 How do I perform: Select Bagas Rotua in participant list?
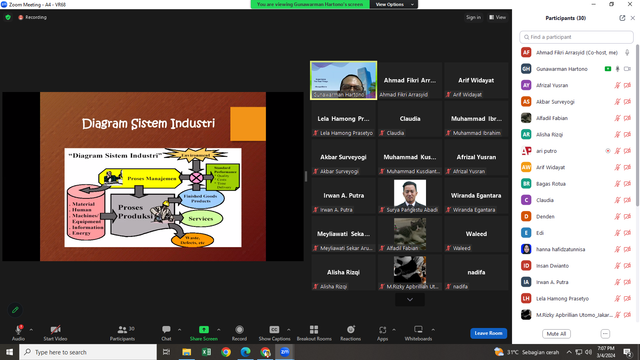click(576, 184)
